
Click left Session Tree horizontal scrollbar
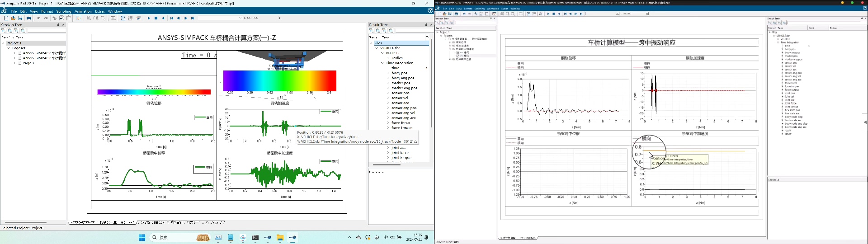tap(26, 222)
